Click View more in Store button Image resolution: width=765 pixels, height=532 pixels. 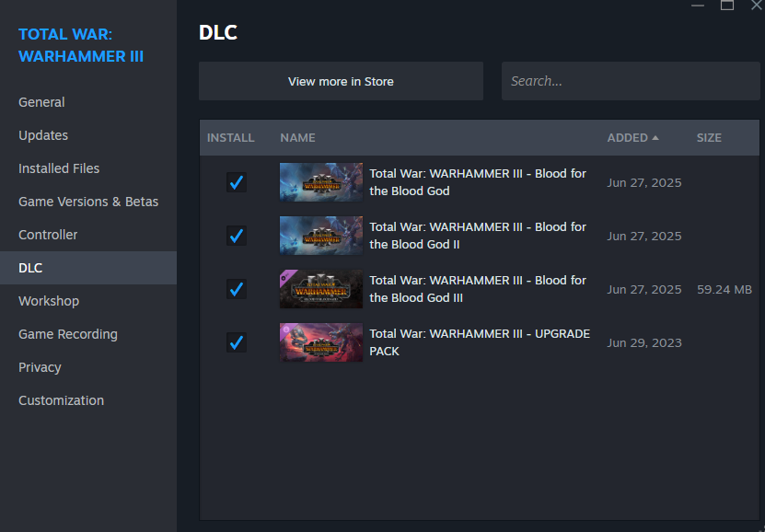point(341,81)
